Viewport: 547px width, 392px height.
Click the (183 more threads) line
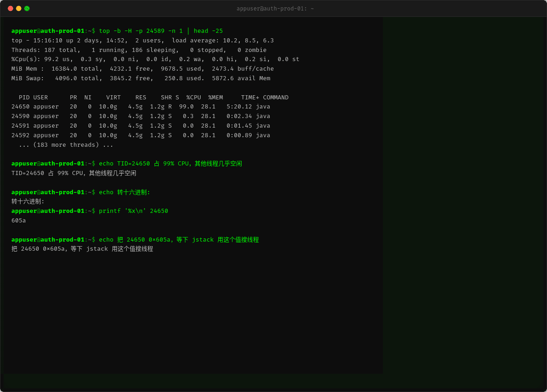point(66,145)
